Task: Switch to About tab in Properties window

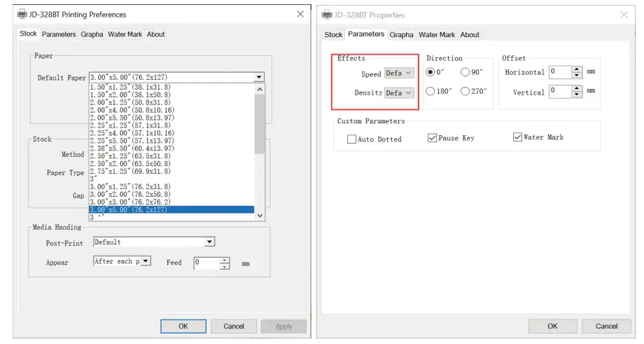Action: 470,35
